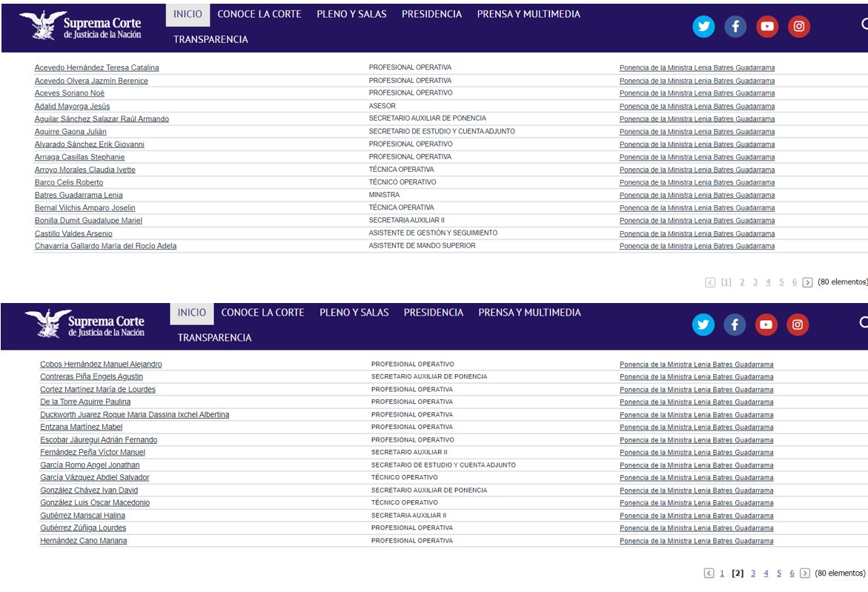Open YouTube icon in the lower page header
The image size is (868, 592).
766,325
